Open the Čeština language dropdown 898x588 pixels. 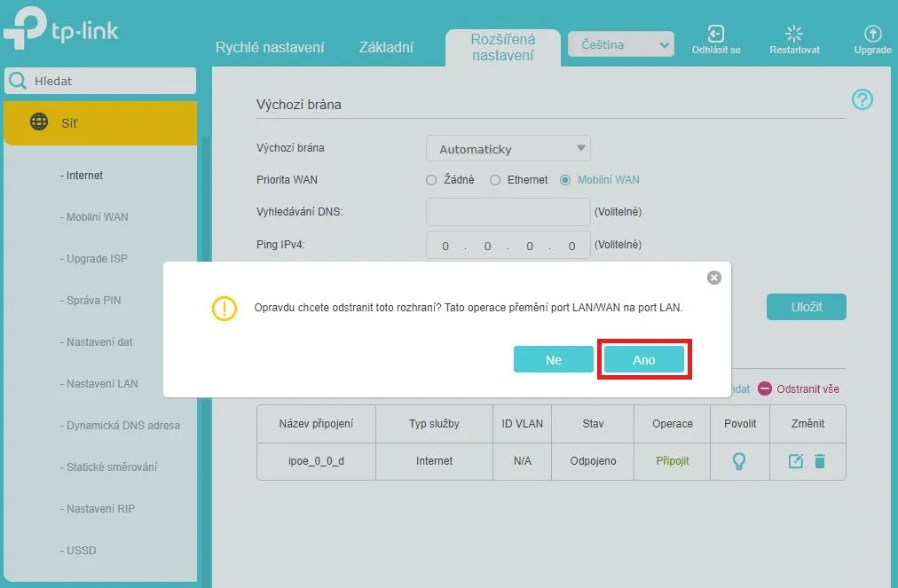[x=620, y=44]
